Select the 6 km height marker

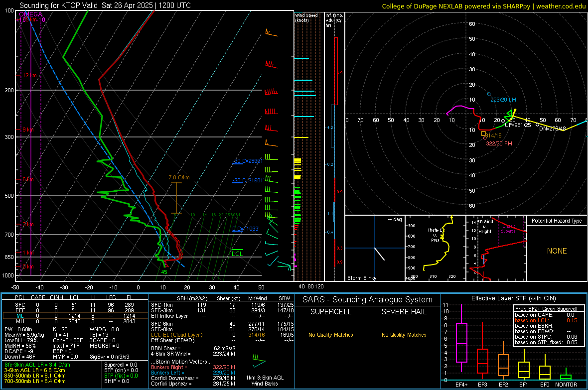tap(28, 180)
